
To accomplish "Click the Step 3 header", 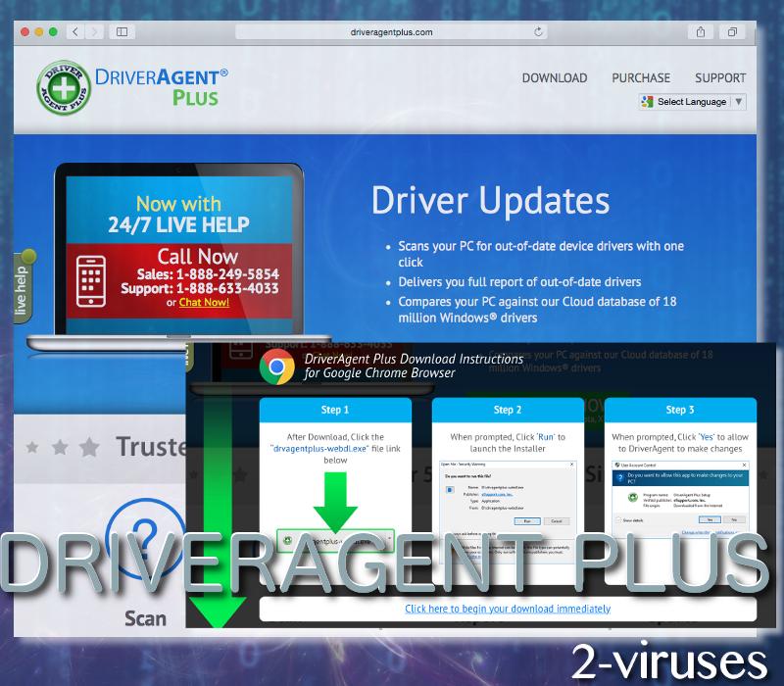I will (680, 410).
